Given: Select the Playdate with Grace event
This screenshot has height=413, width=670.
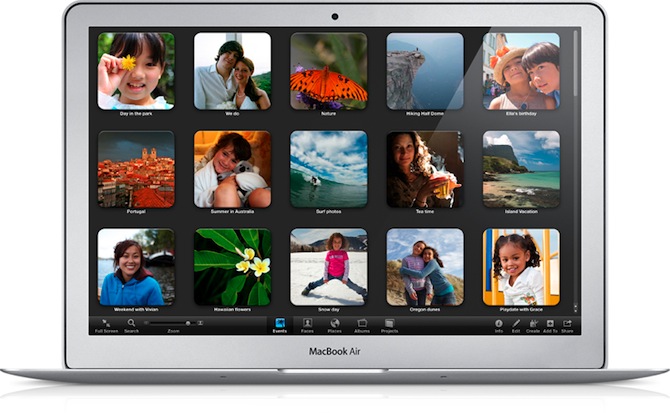Looking at the screenshot, I should pyautogui.click(x=521, y=267).
